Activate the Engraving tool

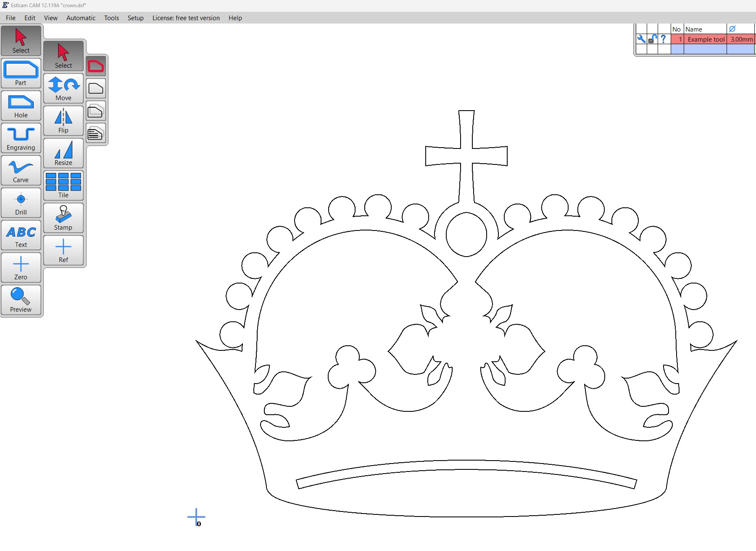point(21,138)
